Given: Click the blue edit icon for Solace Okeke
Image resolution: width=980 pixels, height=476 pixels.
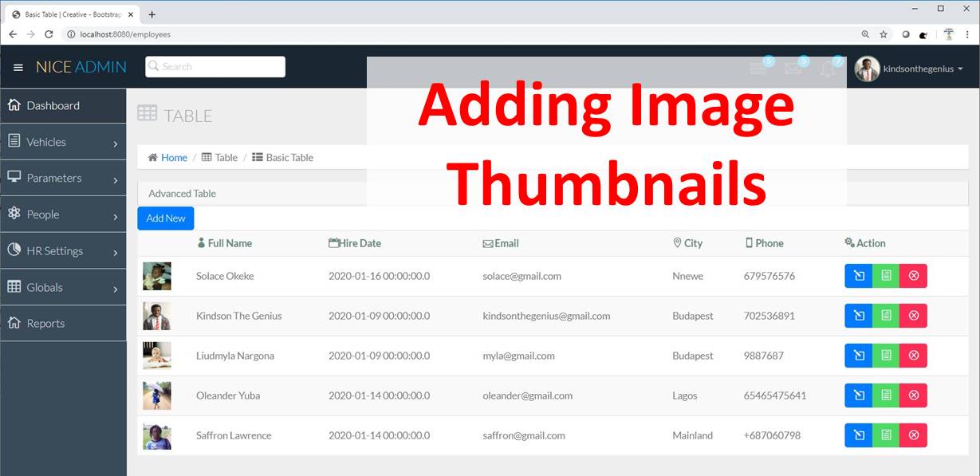Looking at the screenshot, I should [x=858, y=275].
